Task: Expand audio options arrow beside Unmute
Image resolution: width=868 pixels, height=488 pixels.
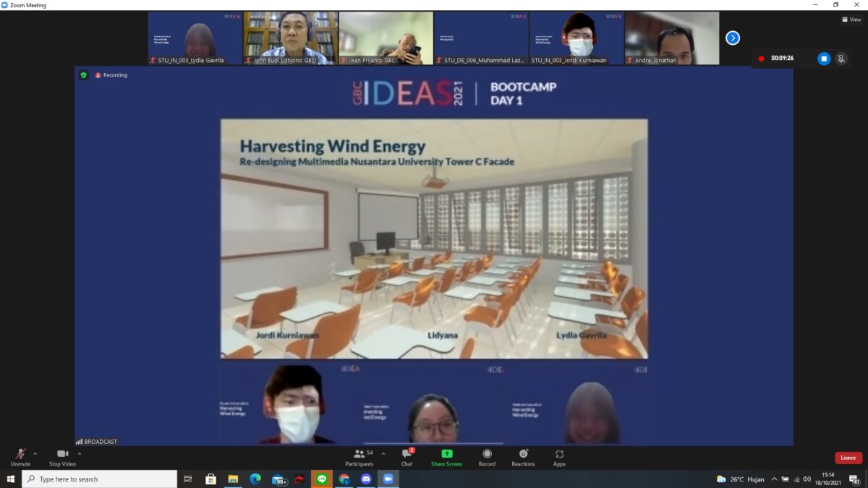Action: (x=35, y=453)
